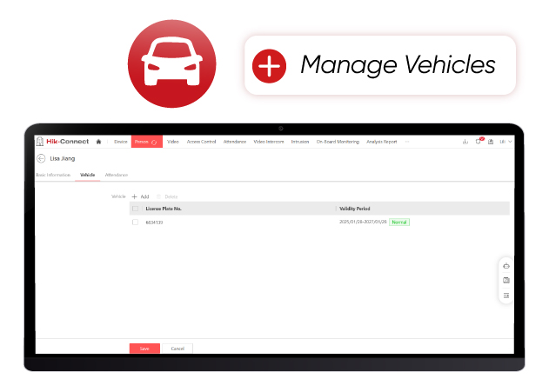The height and width of the screenshot is (392, 549).
Task: Open the Analysis Report menu
Action: (x=382, y=142)
